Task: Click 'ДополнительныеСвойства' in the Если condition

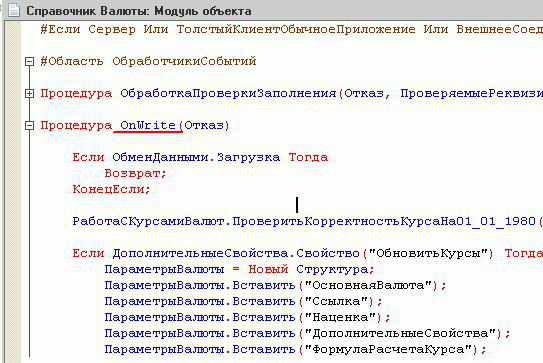Action: point(200,253)
